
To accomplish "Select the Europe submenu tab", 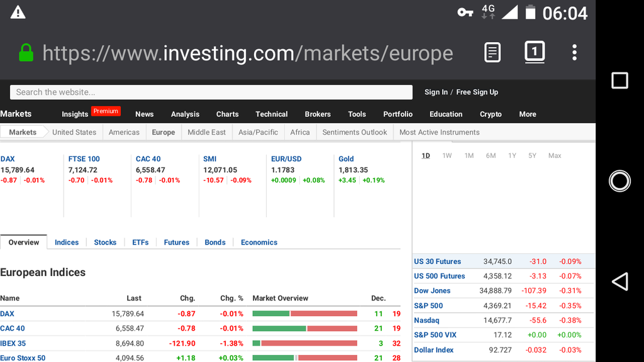I will (163, 132).
